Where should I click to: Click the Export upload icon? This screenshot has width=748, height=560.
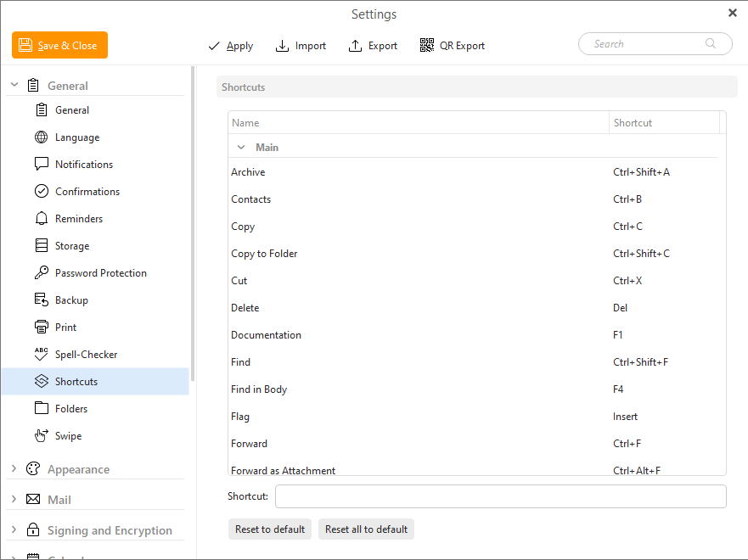coord(356,46)
